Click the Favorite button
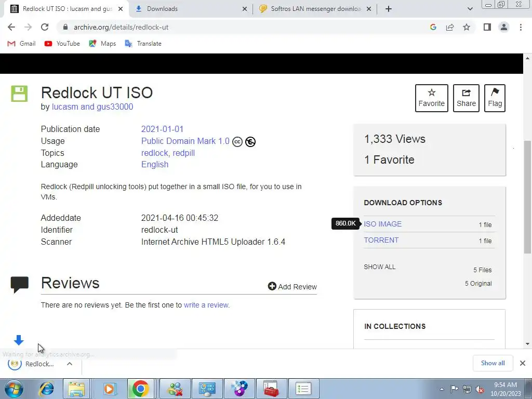Image resolution: width=532 pixels, height=399 pixels. pos(432,98)
